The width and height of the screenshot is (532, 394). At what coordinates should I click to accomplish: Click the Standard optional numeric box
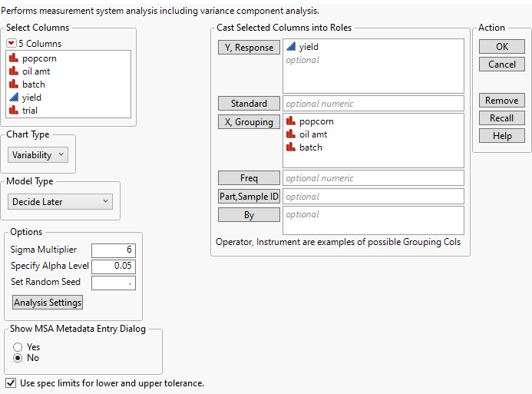tap(373, 103)
